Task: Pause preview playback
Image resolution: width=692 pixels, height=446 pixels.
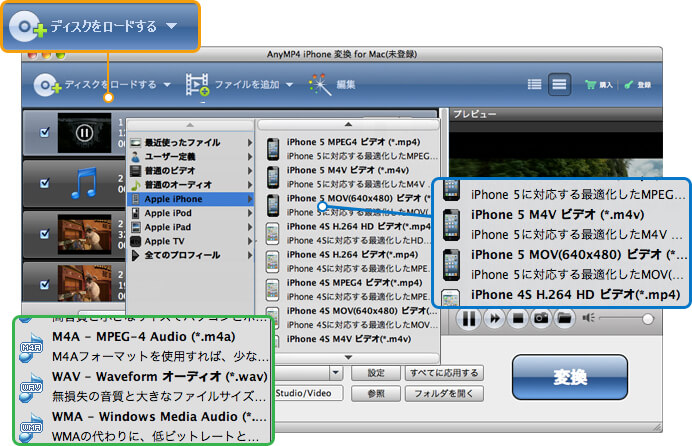Action: [x=469, y=318]
